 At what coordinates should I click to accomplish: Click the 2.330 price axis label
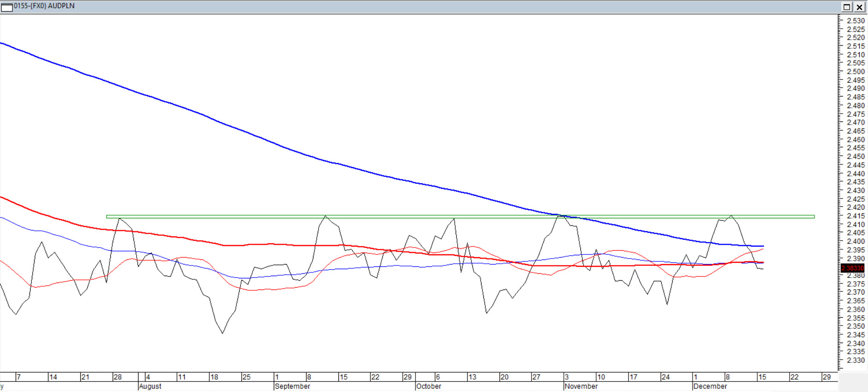(x=856, y=360)
